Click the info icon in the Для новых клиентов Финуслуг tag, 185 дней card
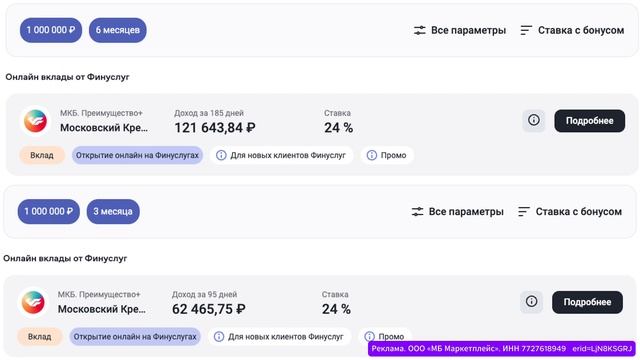The image size is (640, 360). pos(221,156)
